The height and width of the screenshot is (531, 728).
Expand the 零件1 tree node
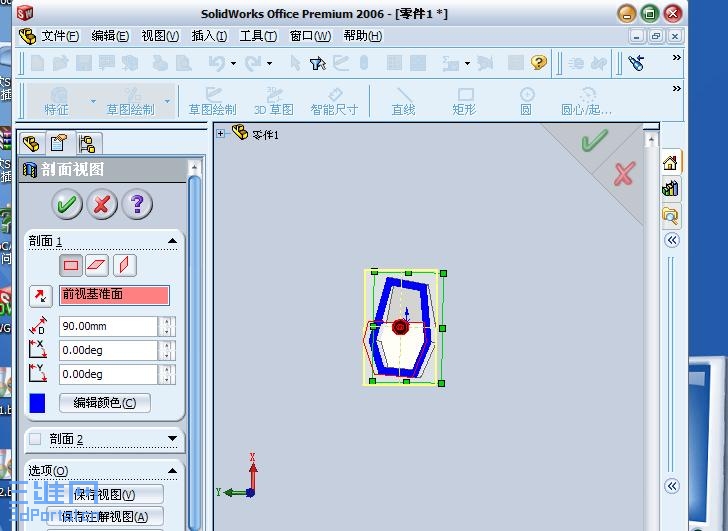pos(221,134)
